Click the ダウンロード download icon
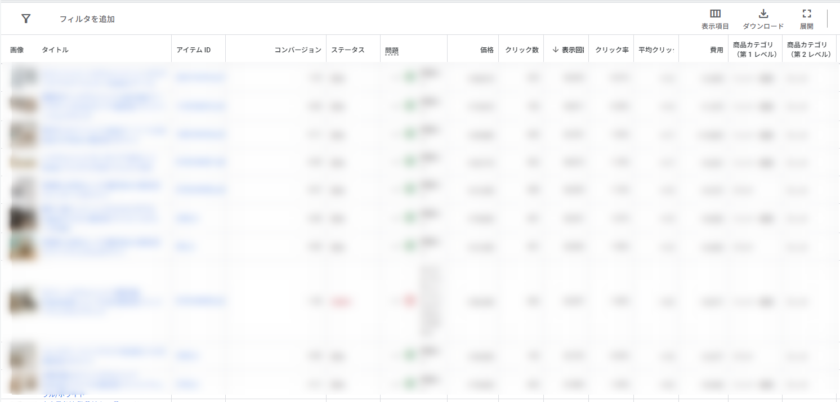 [x=763, y=14]
